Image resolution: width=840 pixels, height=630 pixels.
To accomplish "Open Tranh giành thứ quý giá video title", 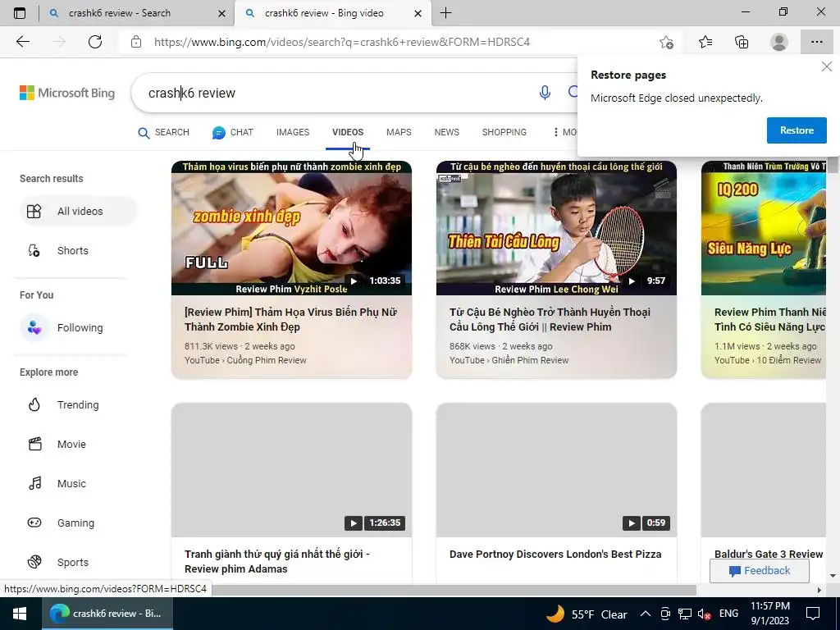I will [x=277, y=561].
